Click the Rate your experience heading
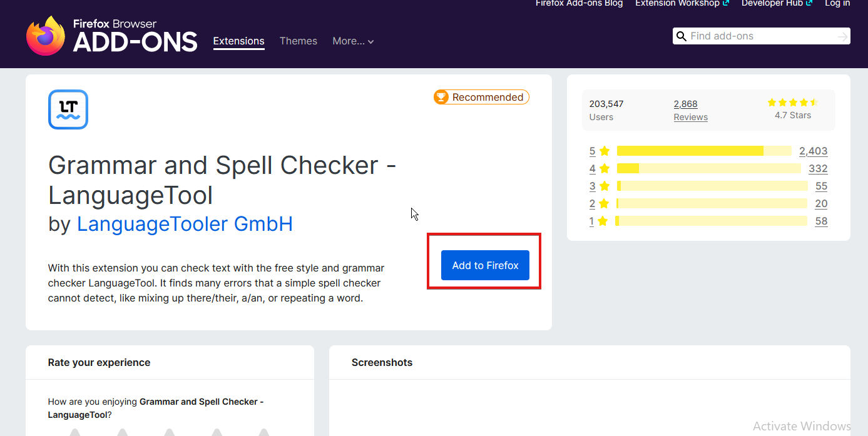The image size is (868, 436). tap(99, 362)
